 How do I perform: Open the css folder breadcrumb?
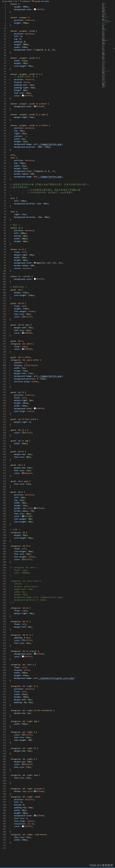pyautogui.click(x=16, y=1)
